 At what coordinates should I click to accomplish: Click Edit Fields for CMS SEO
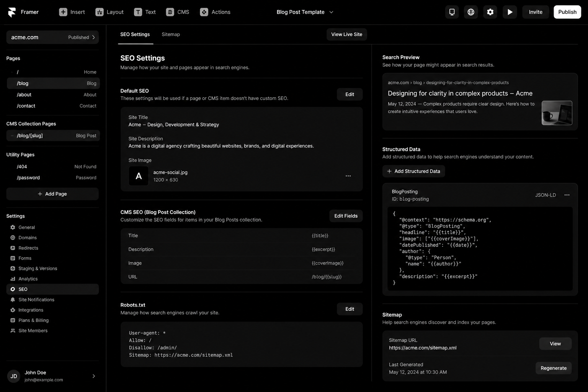click(346, 216)
